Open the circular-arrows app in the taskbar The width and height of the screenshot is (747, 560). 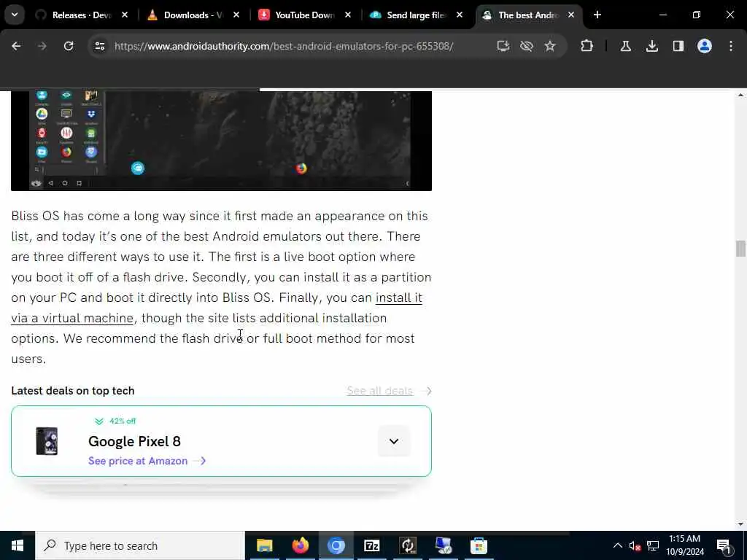click(408, 545)
